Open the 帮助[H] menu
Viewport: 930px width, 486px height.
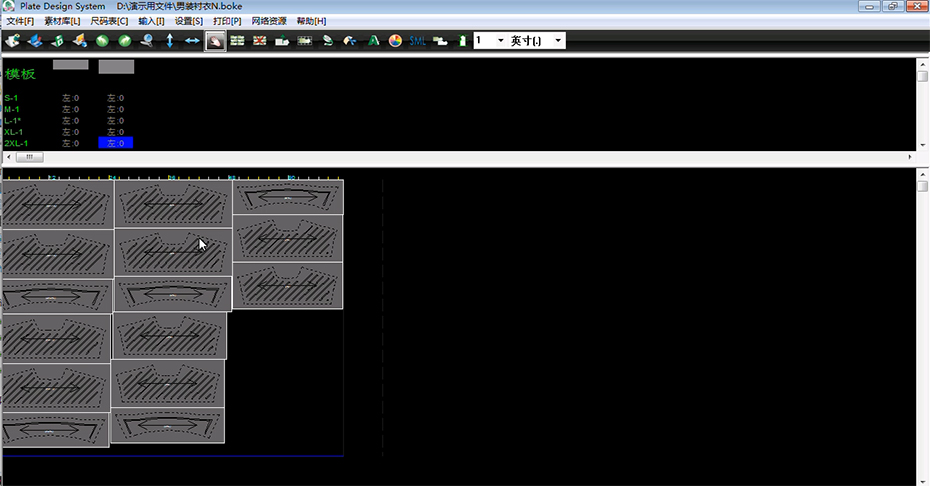point(310,21)
